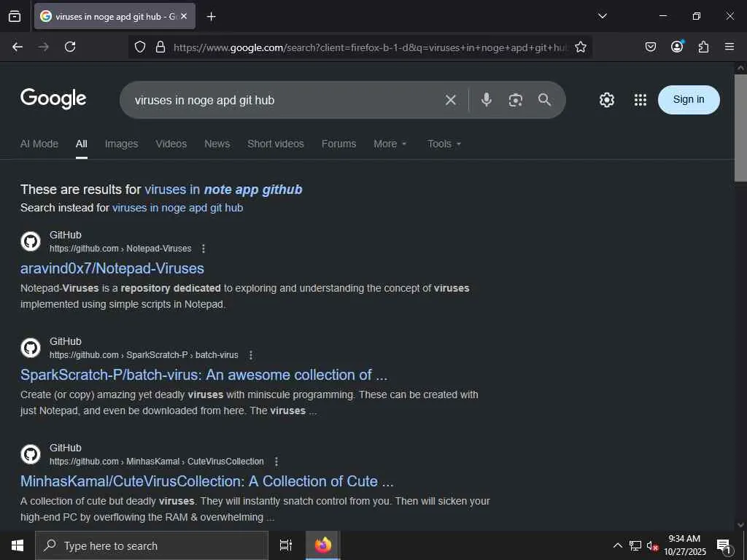This screenshot has height=560, width=747.
Task: Select the All results tab
Action: 82,144
